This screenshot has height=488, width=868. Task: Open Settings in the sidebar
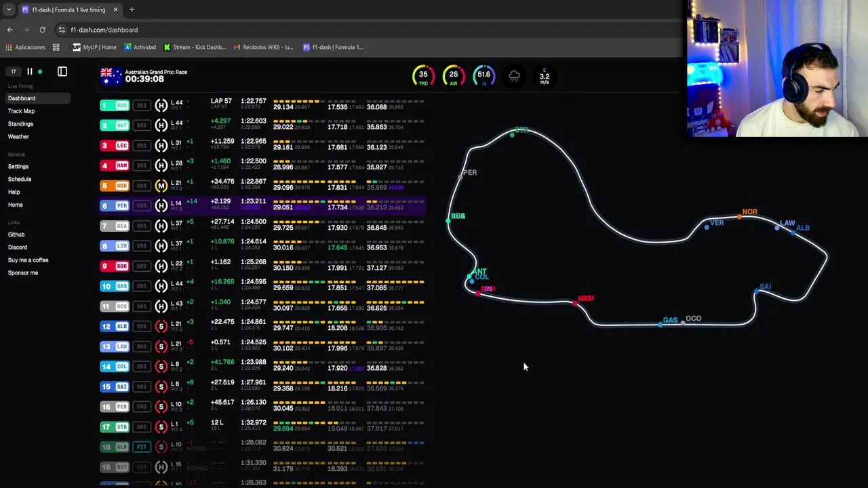coord(18,167)
